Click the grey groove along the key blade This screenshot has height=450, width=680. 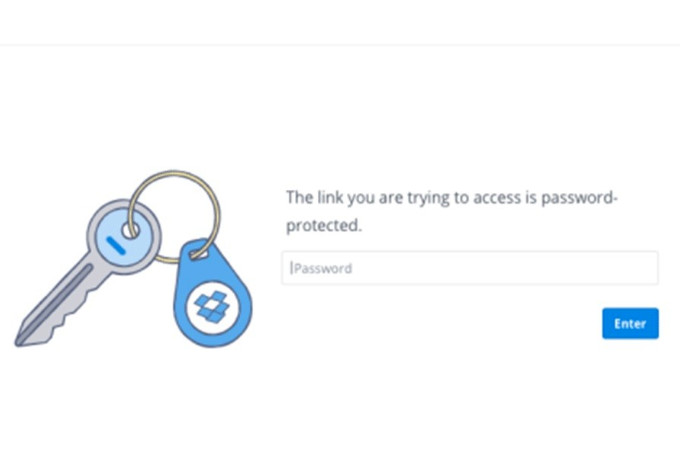[x=60, y=298]
